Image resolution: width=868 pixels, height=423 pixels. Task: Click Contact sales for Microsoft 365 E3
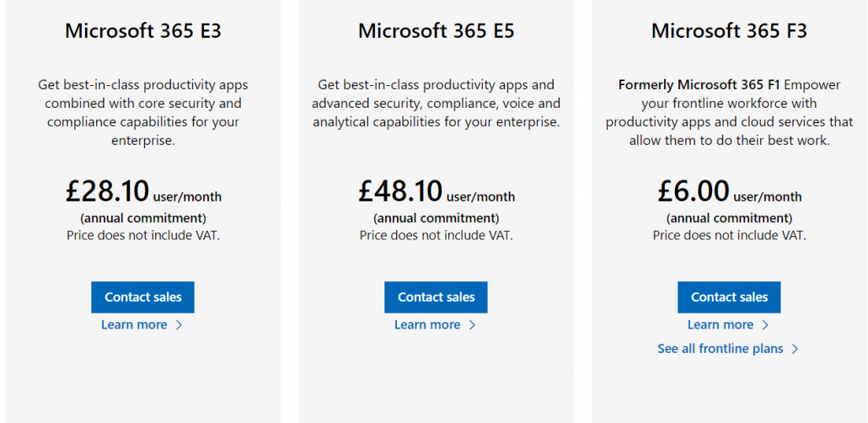coord(142,297)
